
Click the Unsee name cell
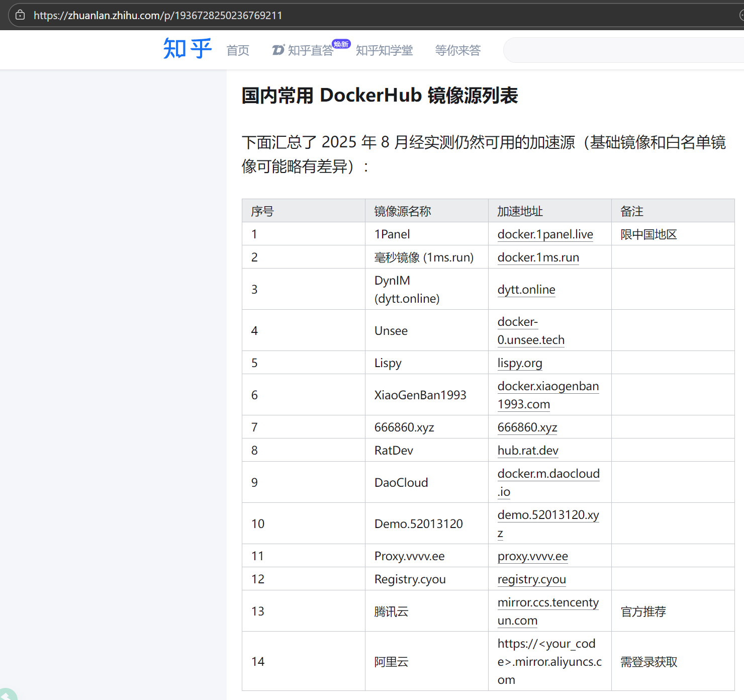427,331
